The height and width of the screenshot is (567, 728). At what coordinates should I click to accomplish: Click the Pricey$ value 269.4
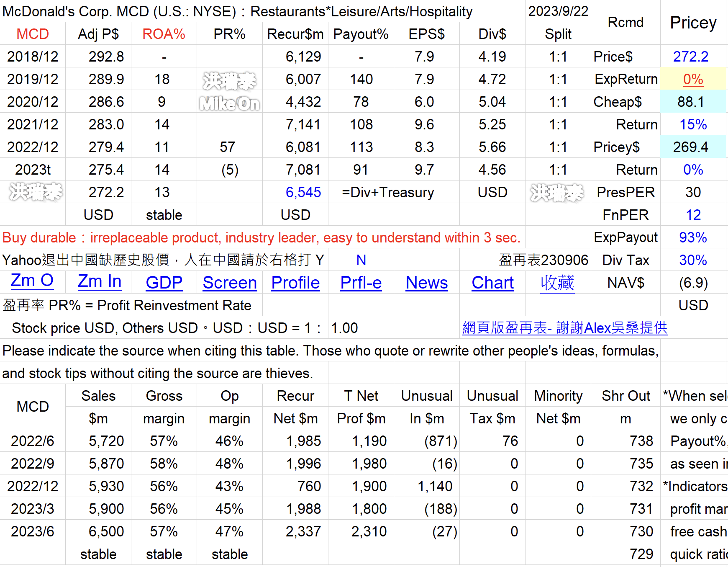691,147
